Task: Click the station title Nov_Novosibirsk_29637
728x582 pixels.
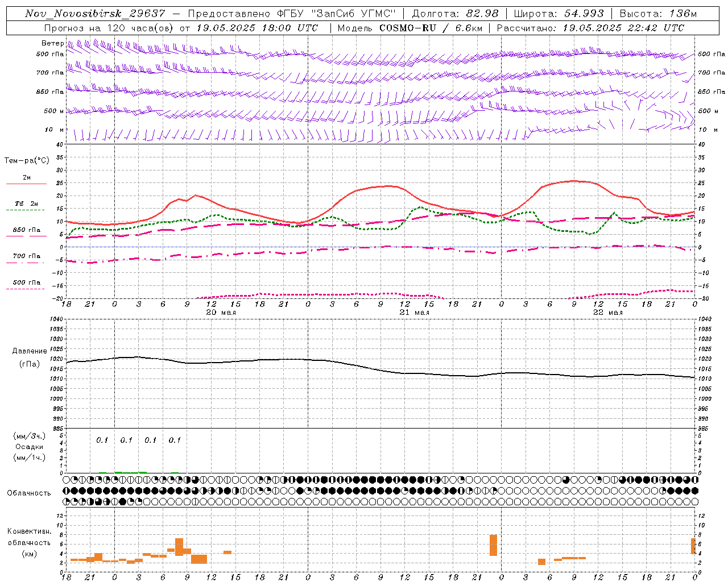Action: click(x=95, y=14)
